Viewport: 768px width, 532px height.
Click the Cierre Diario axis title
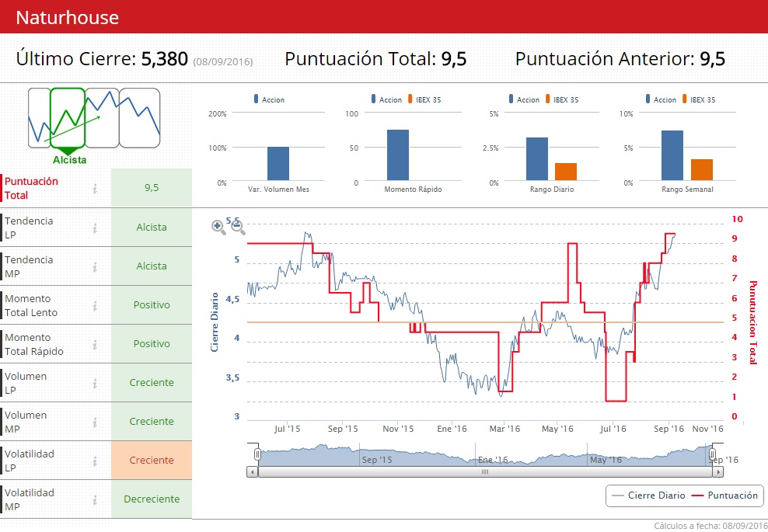tap(214, 322)
